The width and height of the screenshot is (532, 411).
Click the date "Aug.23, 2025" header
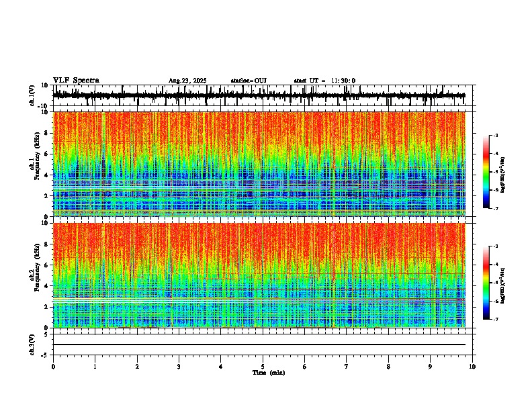click(x=187, y=81)
